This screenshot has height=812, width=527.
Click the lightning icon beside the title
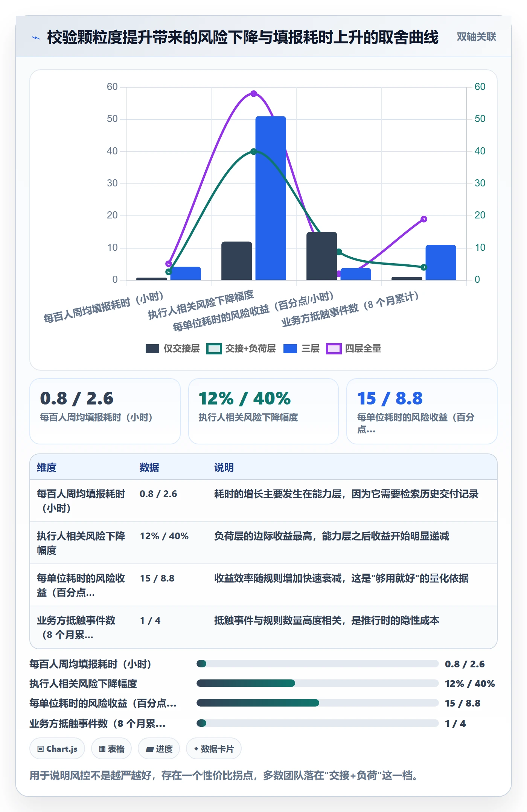point(36,38)
